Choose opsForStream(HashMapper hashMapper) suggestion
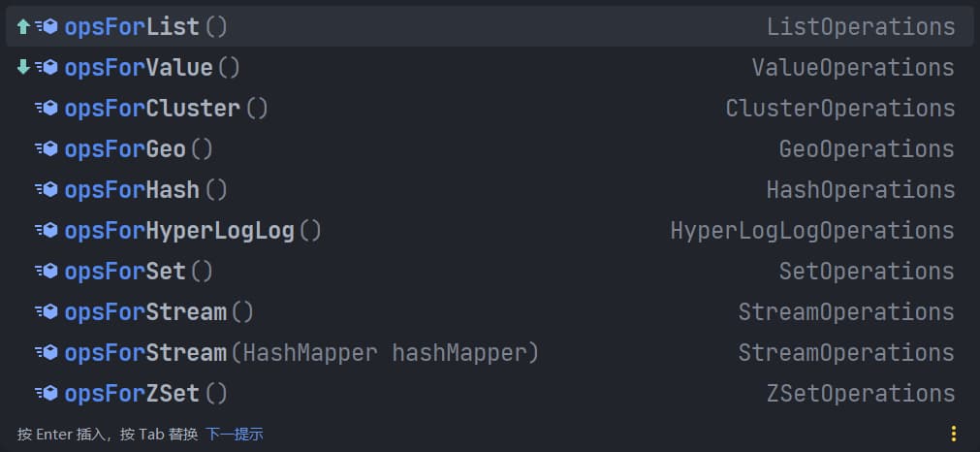Screen dimensions: 980x452 tap(490, 353)
